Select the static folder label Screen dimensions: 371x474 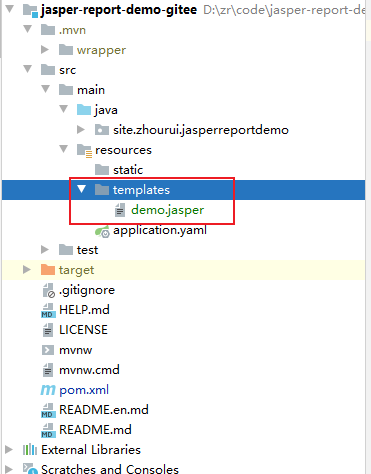128,170
